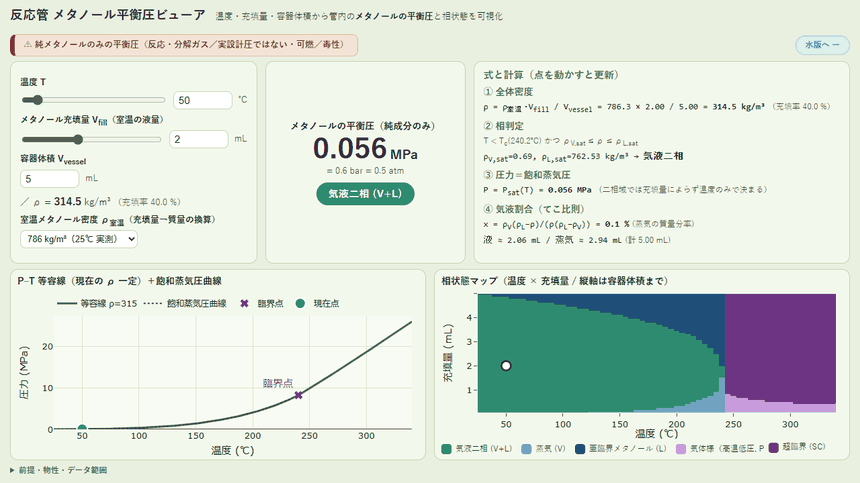860x483 pixels.
Task: Adjust the 温度 T slider
Action: [93, 100]
